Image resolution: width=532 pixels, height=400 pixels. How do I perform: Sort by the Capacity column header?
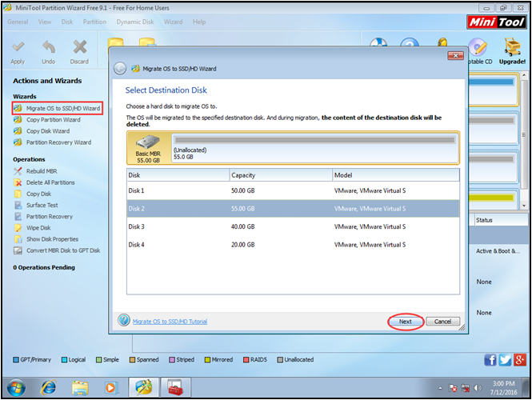281,175
